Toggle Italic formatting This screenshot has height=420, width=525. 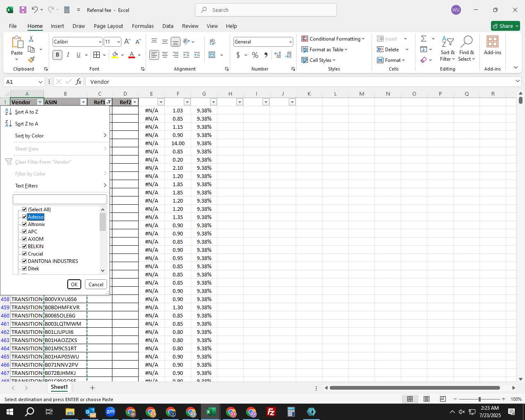[x=68, y=55]
